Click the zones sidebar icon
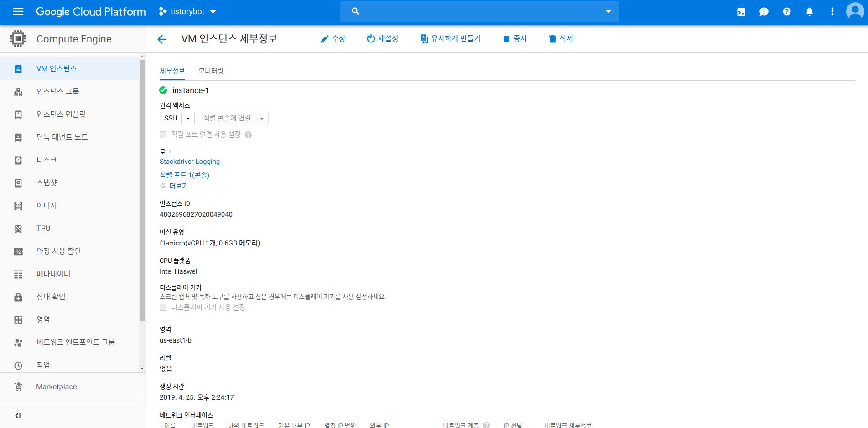This screenshot has height=428, width=868. click(x=18, y=320)
